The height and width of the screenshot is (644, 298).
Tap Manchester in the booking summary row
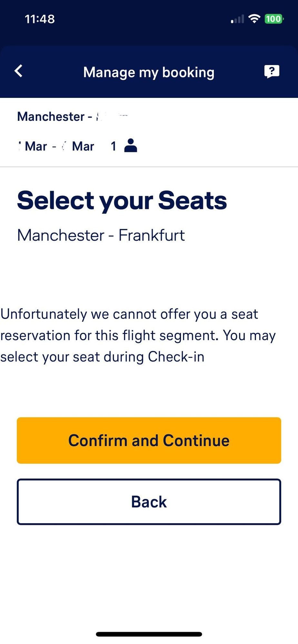51,117
